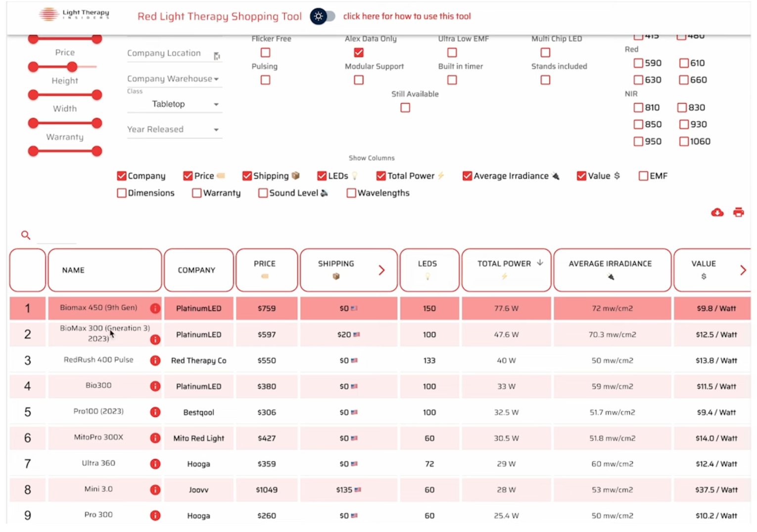Screen dimensions: 757x532
Task: Click US flag in Biomax 450 shipping
Action: pos(354,308)
